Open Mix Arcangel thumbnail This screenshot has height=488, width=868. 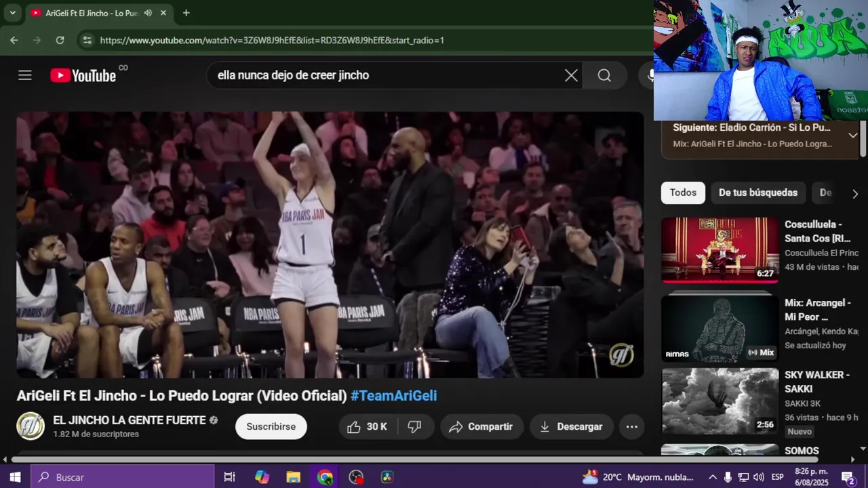720,327
